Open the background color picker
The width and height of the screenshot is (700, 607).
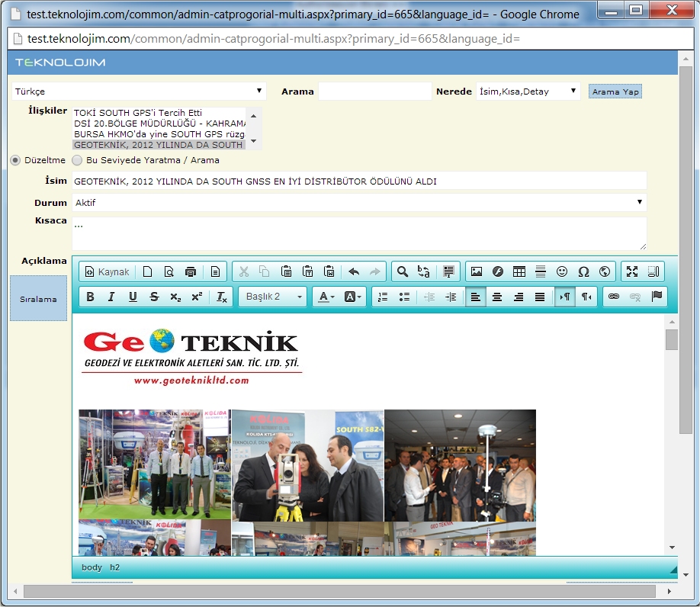(353, 297)
